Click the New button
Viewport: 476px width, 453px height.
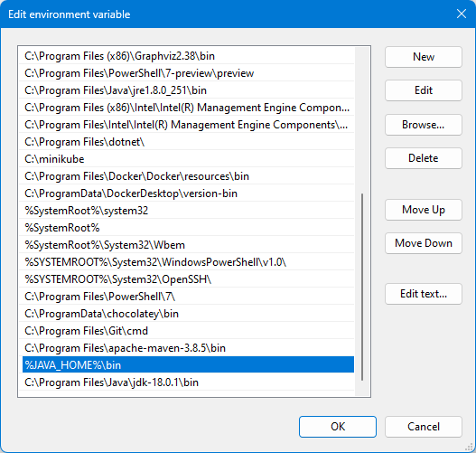pyautogui.click(x=424, y=57)
